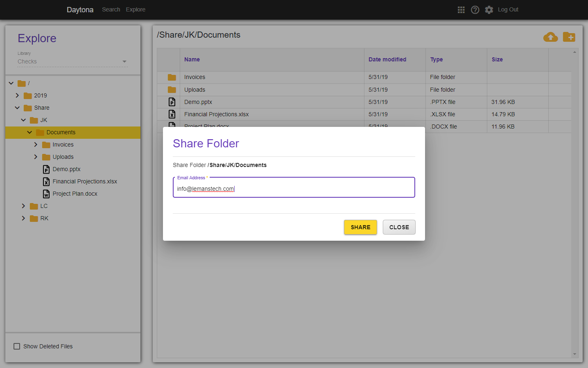Click Financial Projections.xlsx name in table
Screen dimensions: 588x368
(x=217, y=114)
